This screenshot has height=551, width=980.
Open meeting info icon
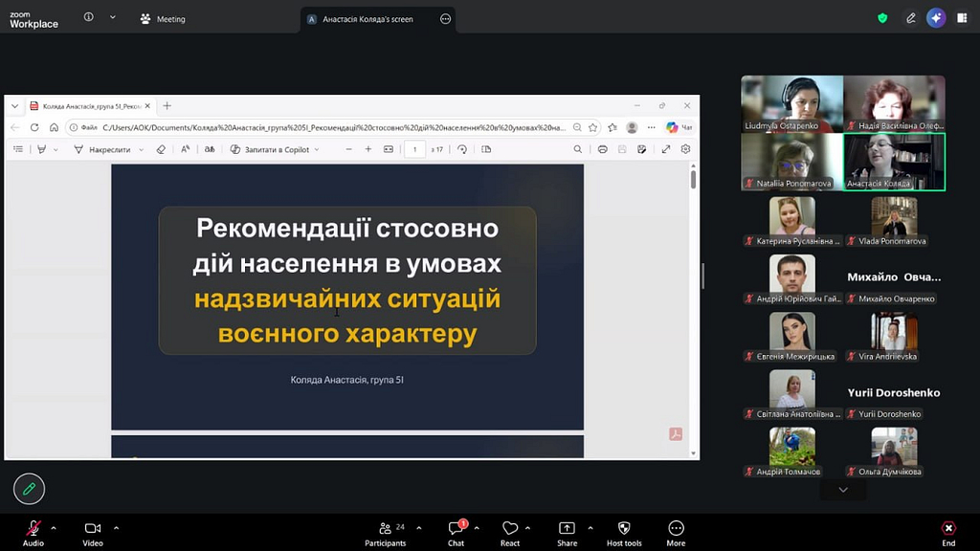89,17
